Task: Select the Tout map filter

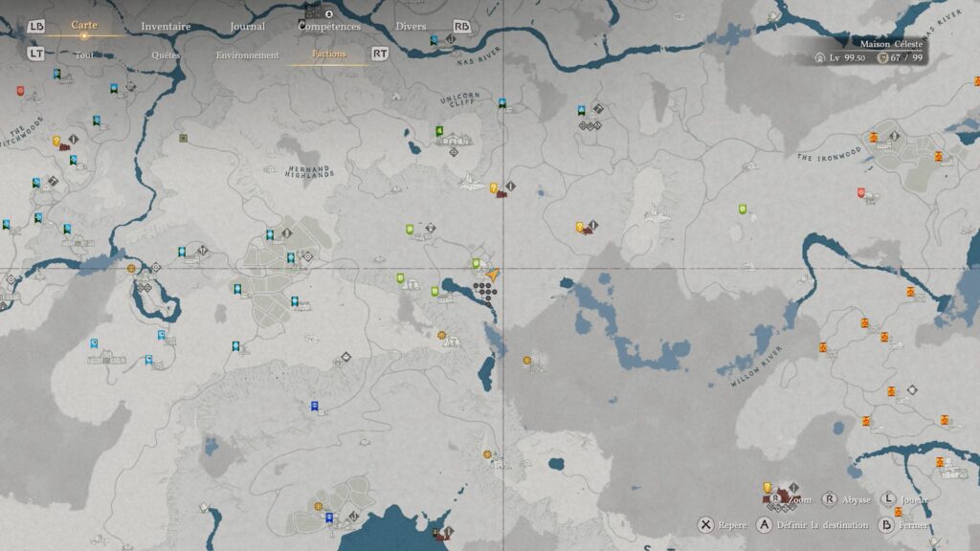Action: [83, 55]
